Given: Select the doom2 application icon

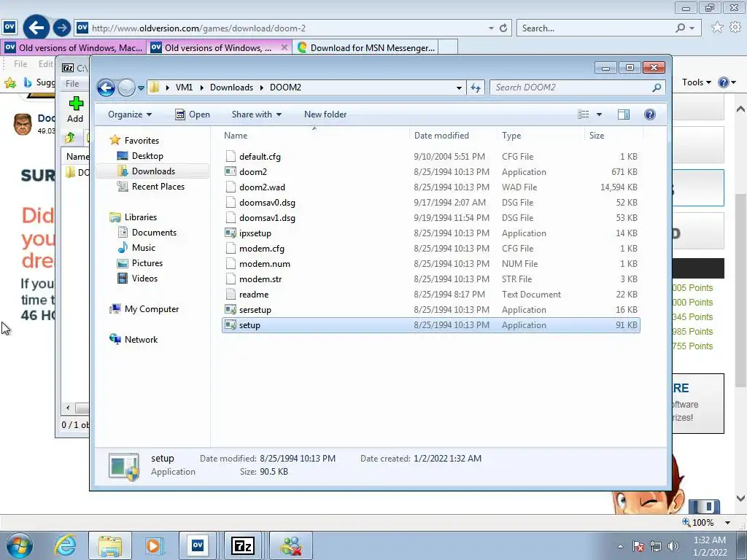Looking at the screenshot, I should (x=231, y=171).
